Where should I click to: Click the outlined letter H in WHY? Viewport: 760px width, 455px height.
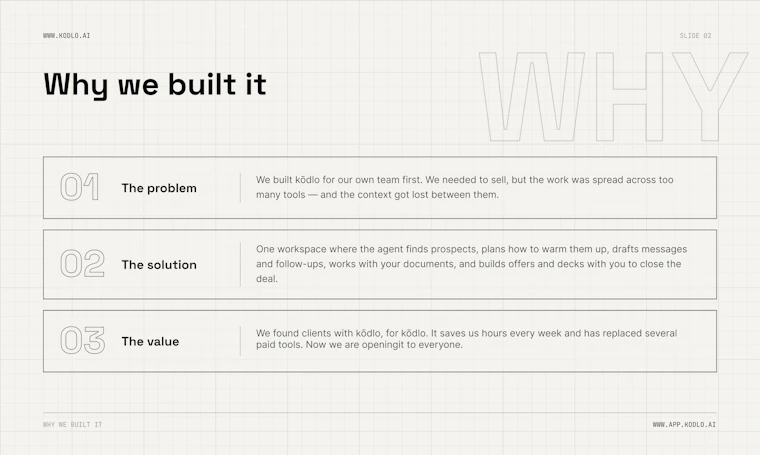coord(629,96)
